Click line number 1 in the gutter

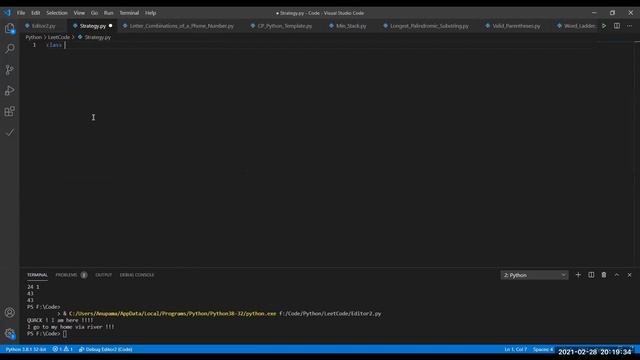tap(34, 45)
